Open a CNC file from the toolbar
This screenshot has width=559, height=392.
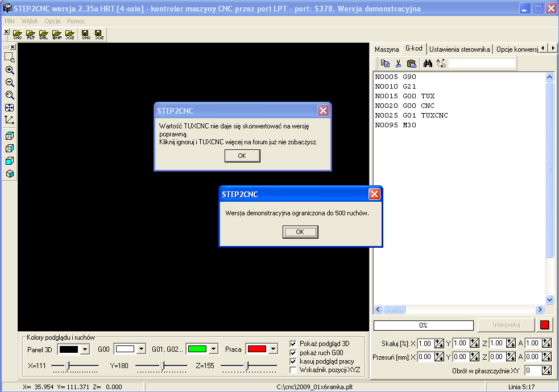point(18,35)
